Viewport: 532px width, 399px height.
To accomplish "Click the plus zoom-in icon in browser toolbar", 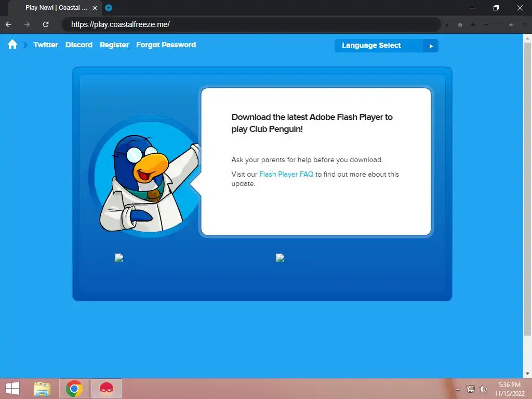I will coord(473,25).
